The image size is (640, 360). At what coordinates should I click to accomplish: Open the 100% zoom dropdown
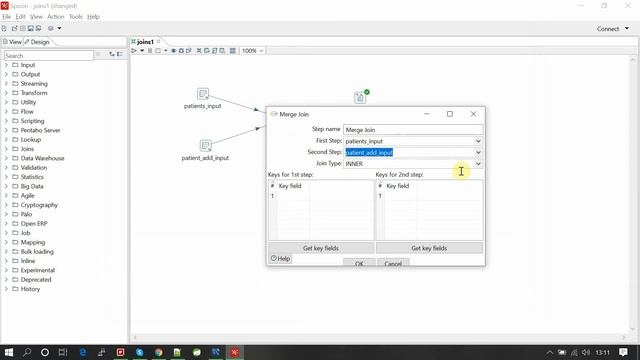(253, 51)
